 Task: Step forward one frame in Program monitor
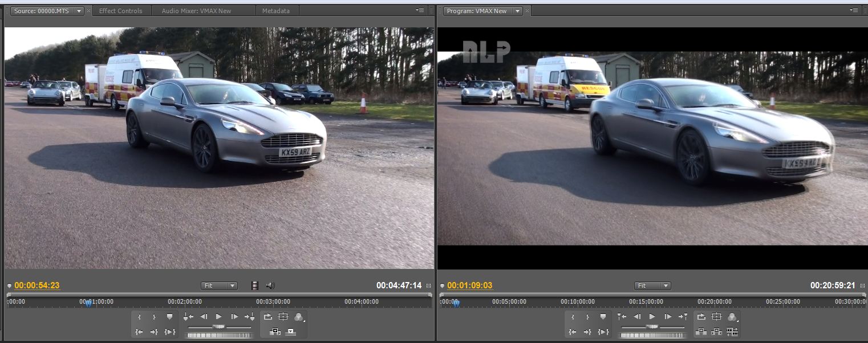tap(668, 317)
